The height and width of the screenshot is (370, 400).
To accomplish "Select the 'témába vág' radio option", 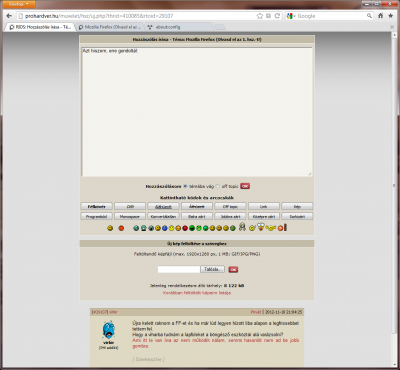I will [x=186, y=186].
